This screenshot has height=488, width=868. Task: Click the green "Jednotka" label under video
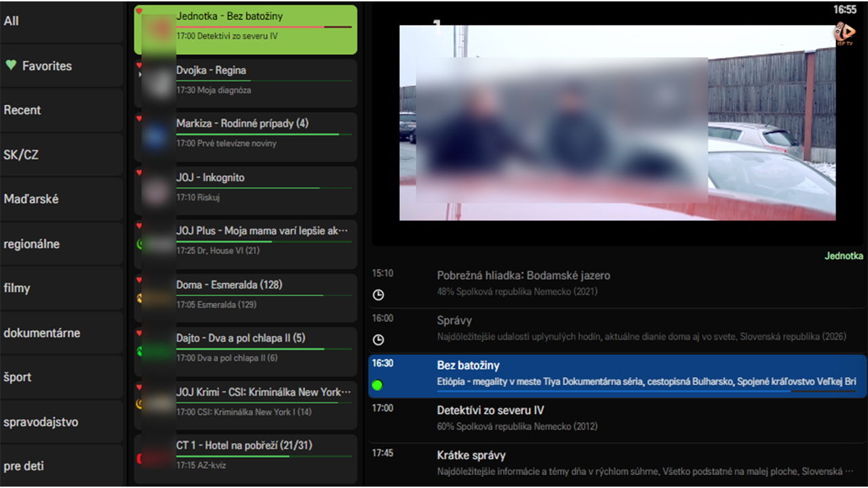point(844,256)
